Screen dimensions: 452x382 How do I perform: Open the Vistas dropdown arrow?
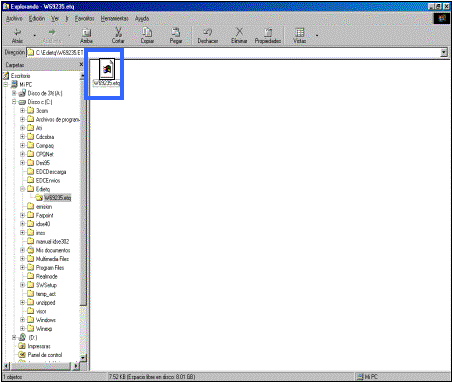pyautogui.click(x=317, y=35)
